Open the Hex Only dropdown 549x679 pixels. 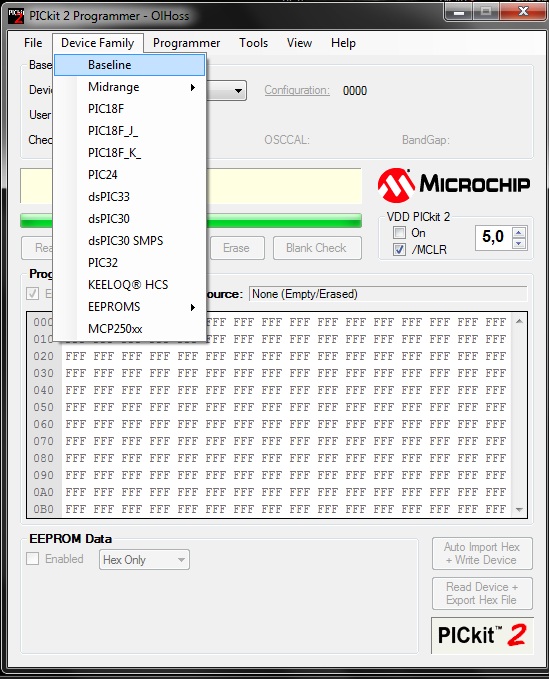pos(144,560)
